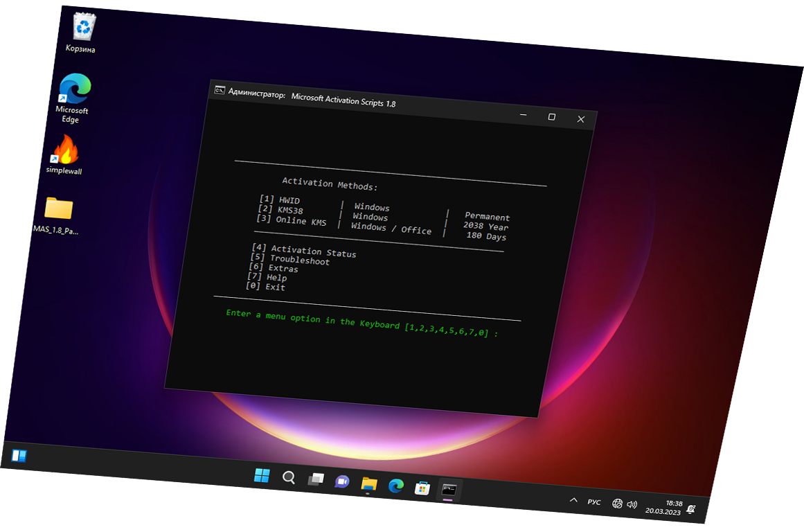The width and height of the screenshot is (804, 532).
Task: Open taskbar Search magnifier
Action: click(289, 477)
